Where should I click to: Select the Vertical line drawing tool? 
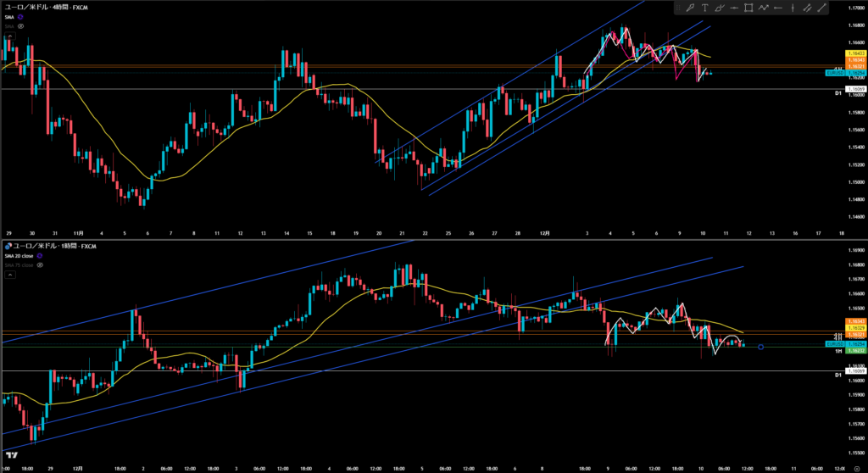click(793, 8)
